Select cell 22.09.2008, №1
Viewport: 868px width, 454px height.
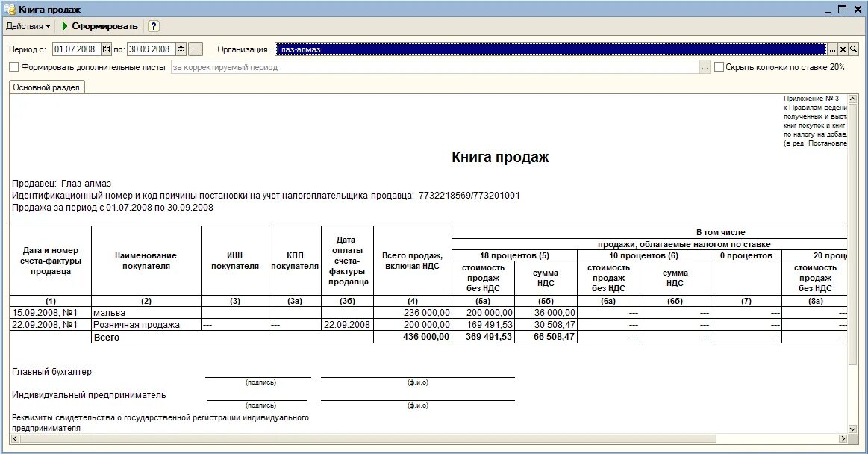pyautogui.click(x=51, y=325)
